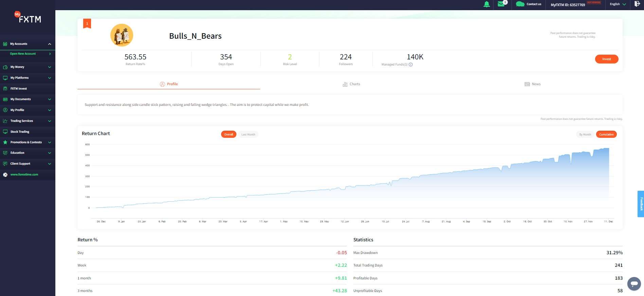Click the 1 month return +9.81
This screenshot has height=296, width=644.
pos(341,278)
